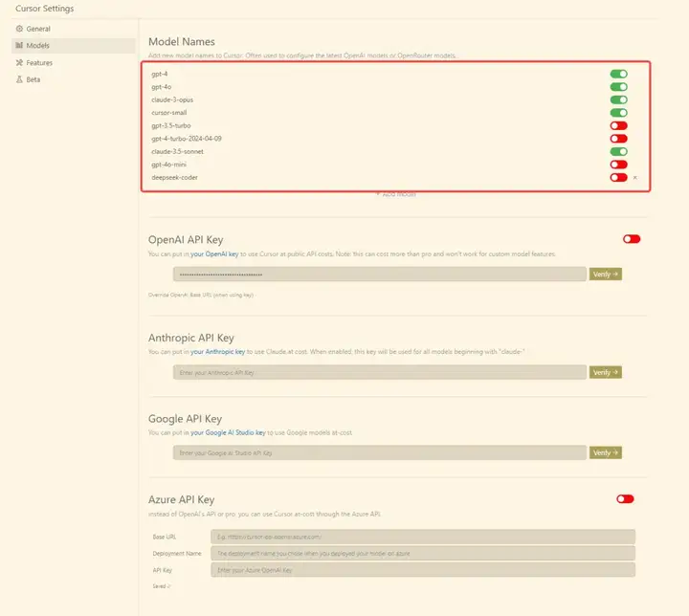The width and height of the screenshot is (689, 616).
Task: Click the Features tools icon
Action: [19, 63]
